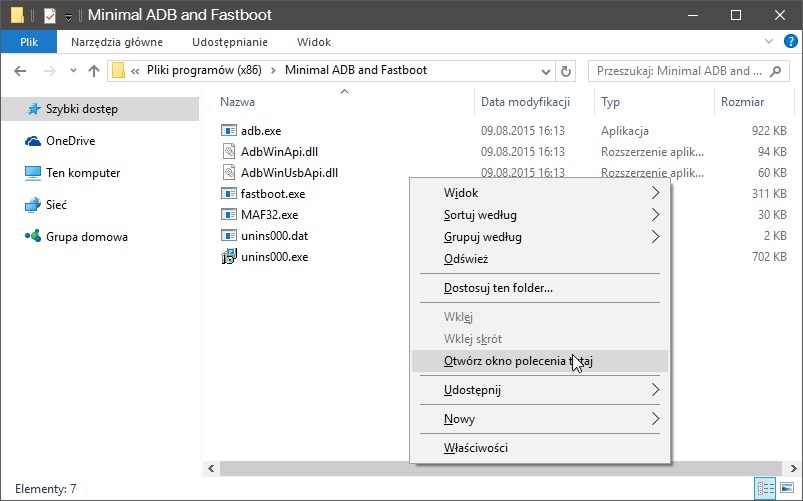
Task: Click the breadcrumb overflow double chevron
Action: 135,72
